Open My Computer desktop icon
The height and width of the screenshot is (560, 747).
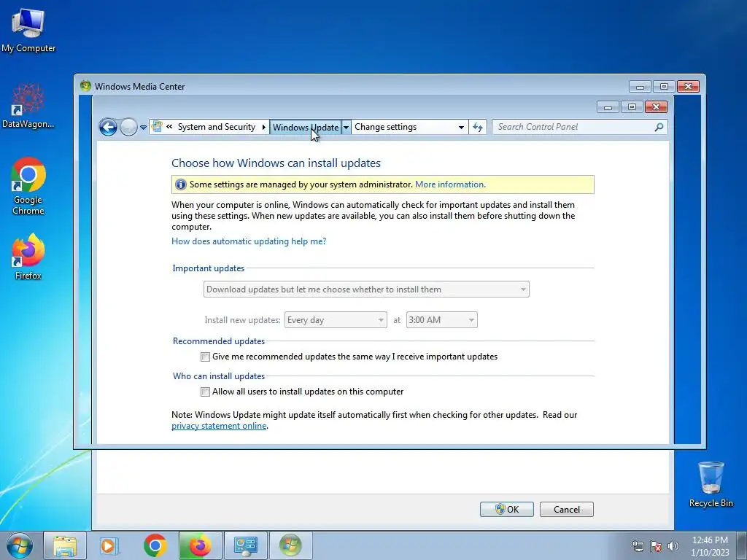28,31
